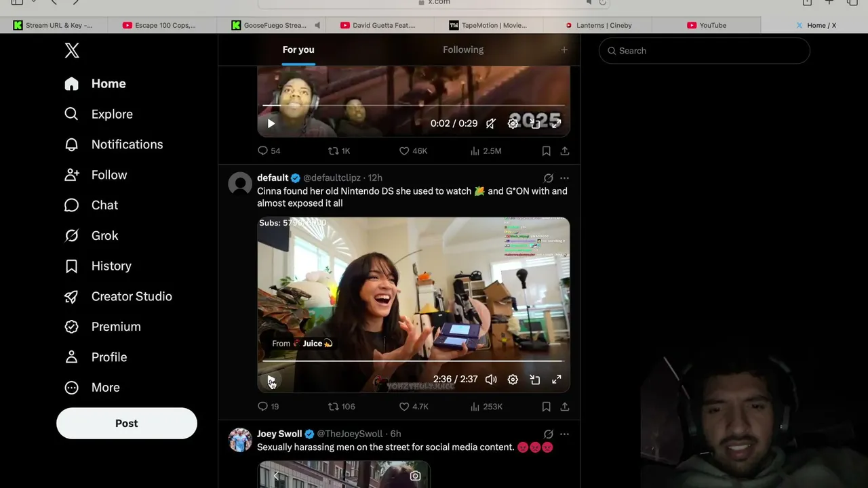Open more options on the default post
This screenshot has width=868, height=488.
565,178
